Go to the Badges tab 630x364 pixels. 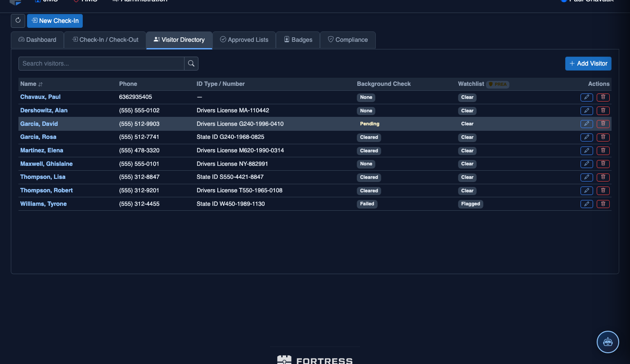298,40
